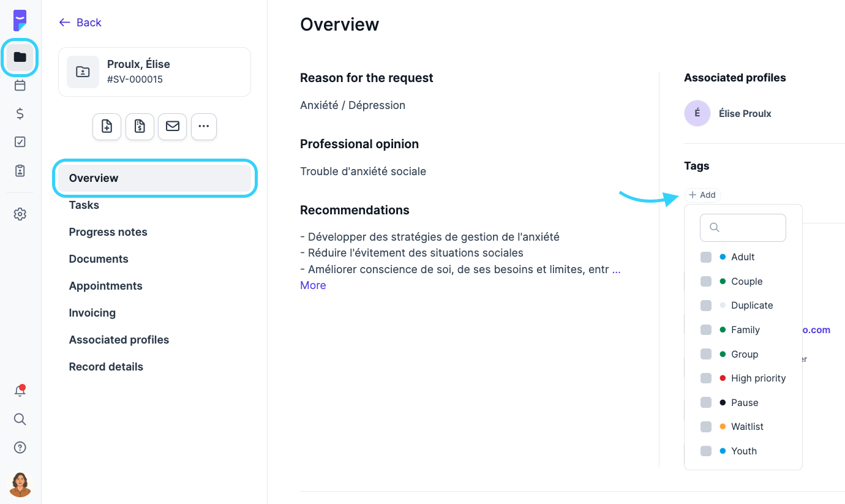
Task: Click the tasks checkmark sidebar icon
Action: coord(20,142)
